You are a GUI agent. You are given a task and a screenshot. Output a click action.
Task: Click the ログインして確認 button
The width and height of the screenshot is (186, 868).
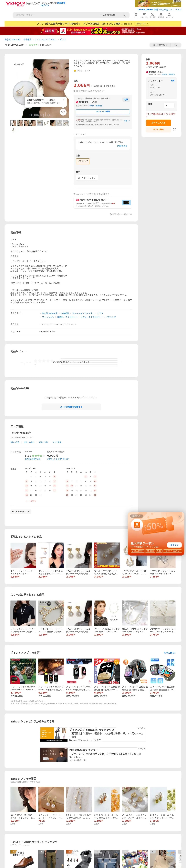coord(103,112)
